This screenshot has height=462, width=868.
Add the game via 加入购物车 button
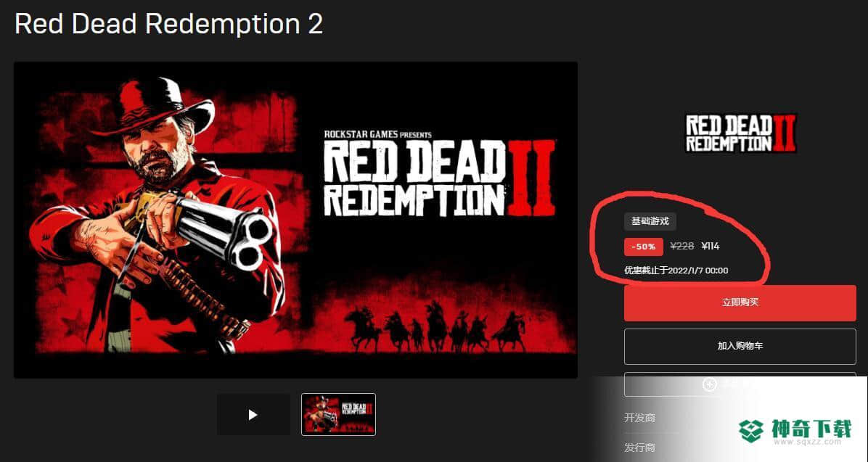(x=740, y=347)
